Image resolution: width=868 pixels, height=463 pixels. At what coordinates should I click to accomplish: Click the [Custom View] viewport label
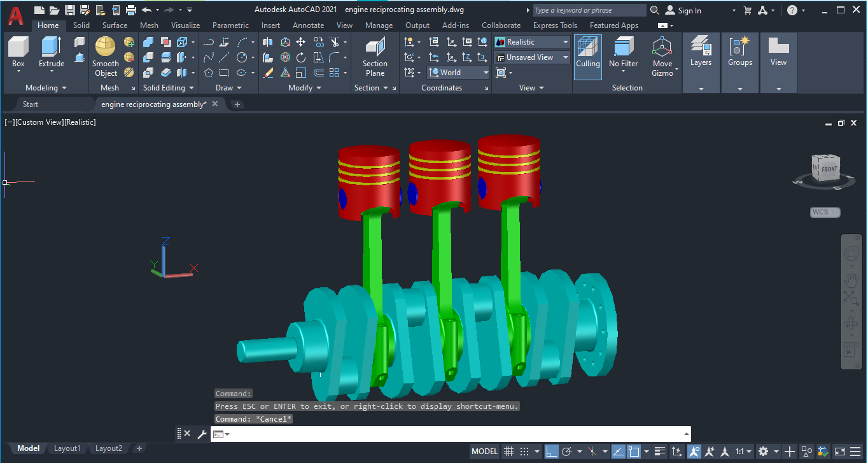pos(38,122)
